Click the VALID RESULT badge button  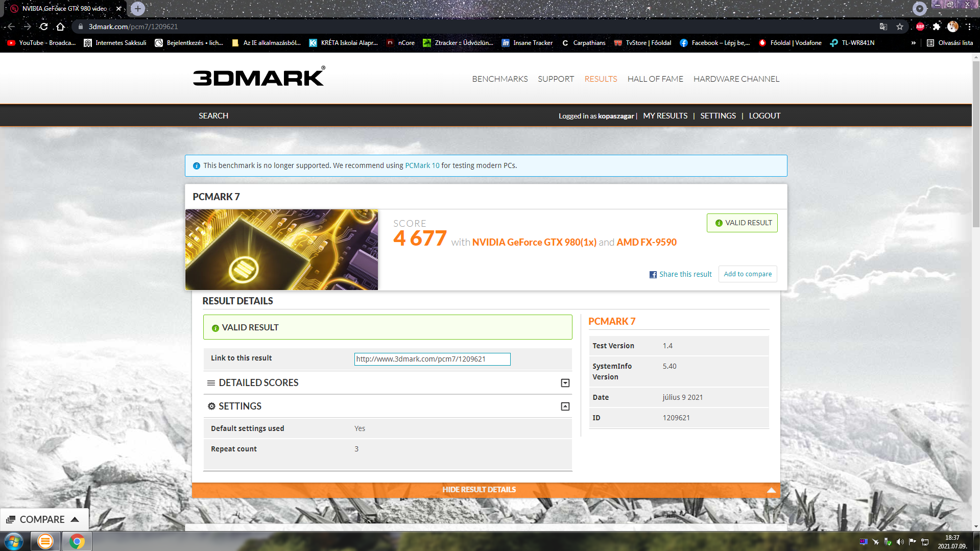point(742,223)
